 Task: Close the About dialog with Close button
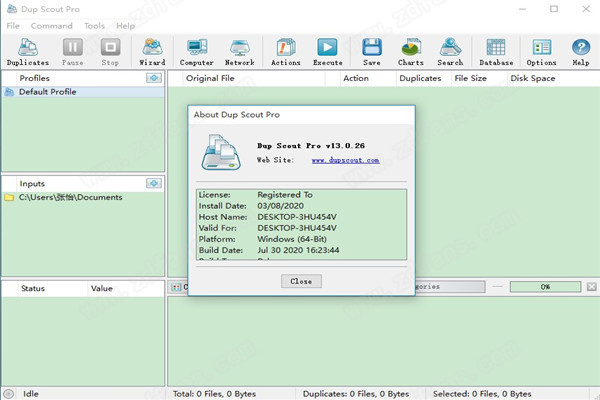(x=301, y=281)
